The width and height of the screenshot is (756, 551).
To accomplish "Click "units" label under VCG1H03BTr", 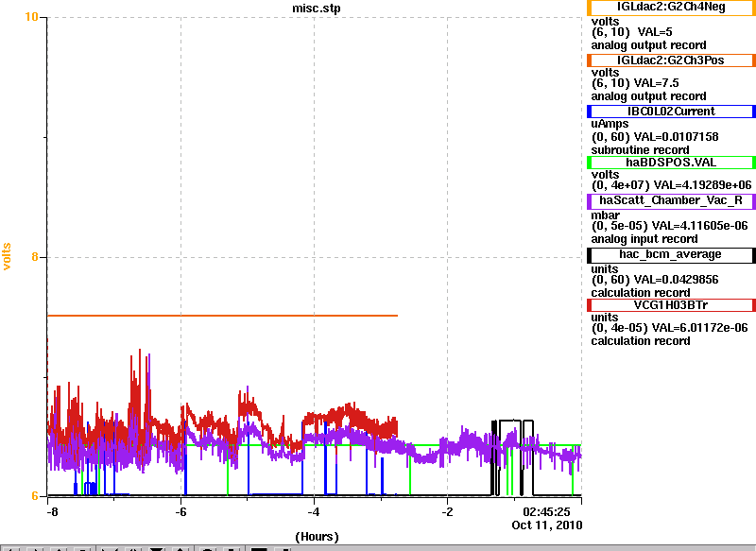I will pos(605,318).
